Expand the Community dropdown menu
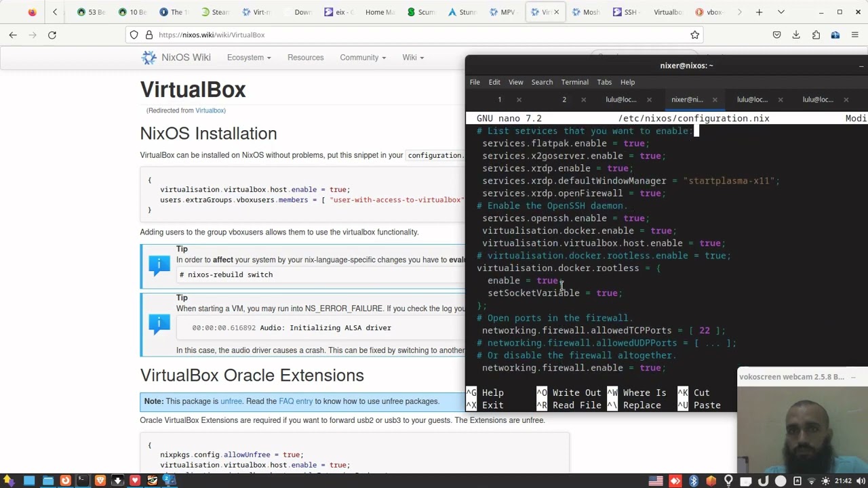The height and width of the screenshot is (488, 868). pyautogui.click(x=363, y=58)
